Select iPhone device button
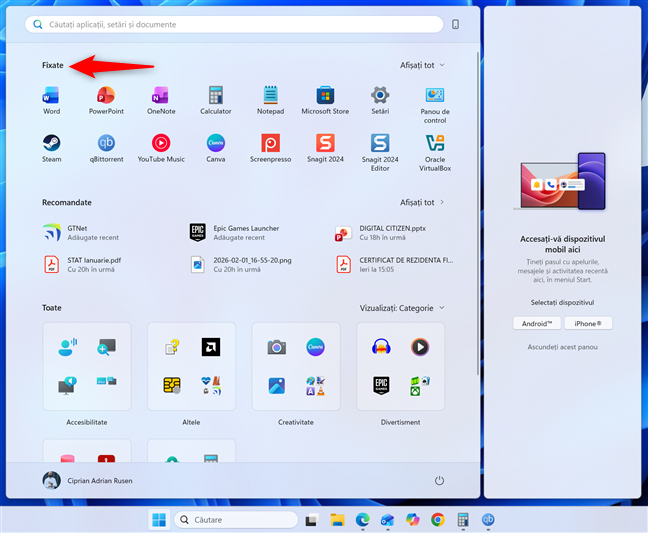This screenshot has height=533, width=648. [588, 324]
